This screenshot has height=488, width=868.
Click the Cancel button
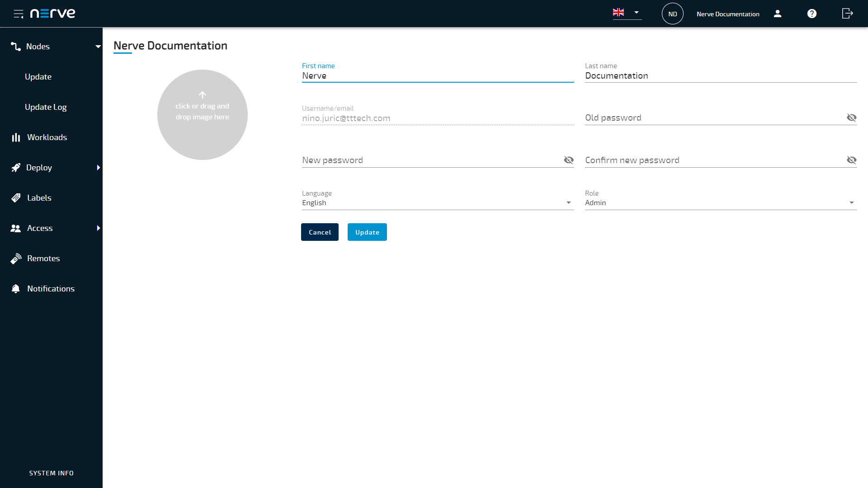[x=320, y=232]
